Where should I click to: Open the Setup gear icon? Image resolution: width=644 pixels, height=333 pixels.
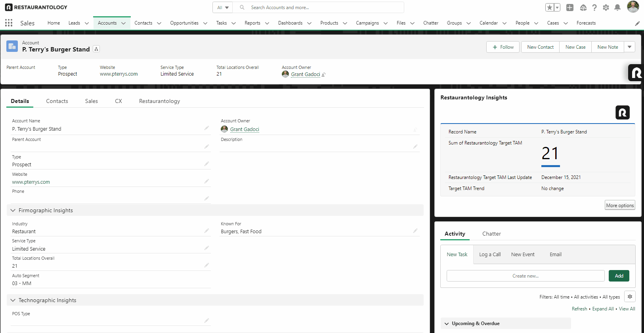click(606, 8)
